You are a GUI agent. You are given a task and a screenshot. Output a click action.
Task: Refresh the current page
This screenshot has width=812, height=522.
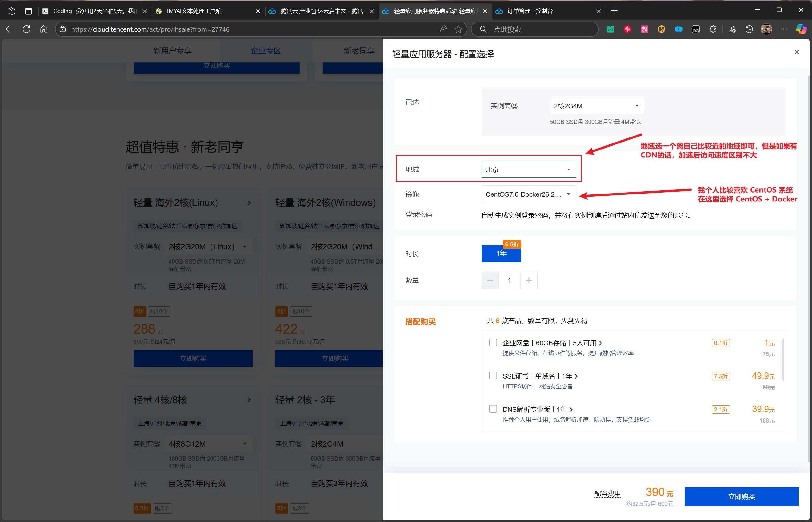point(26,29)
